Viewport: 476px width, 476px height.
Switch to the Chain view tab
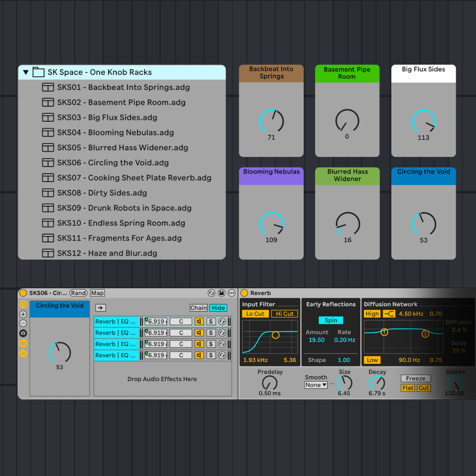(x=199, y=308)
